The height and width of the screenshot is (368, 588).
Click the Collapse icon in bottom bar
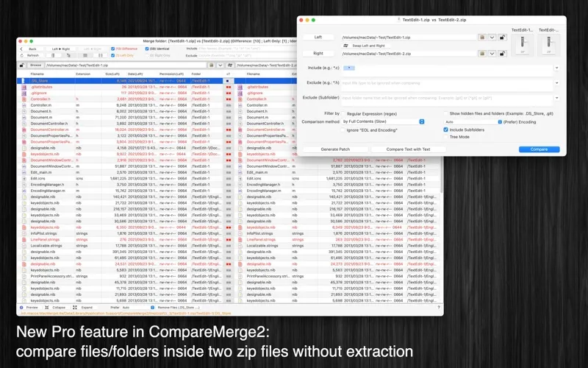[x=47, y=307]
